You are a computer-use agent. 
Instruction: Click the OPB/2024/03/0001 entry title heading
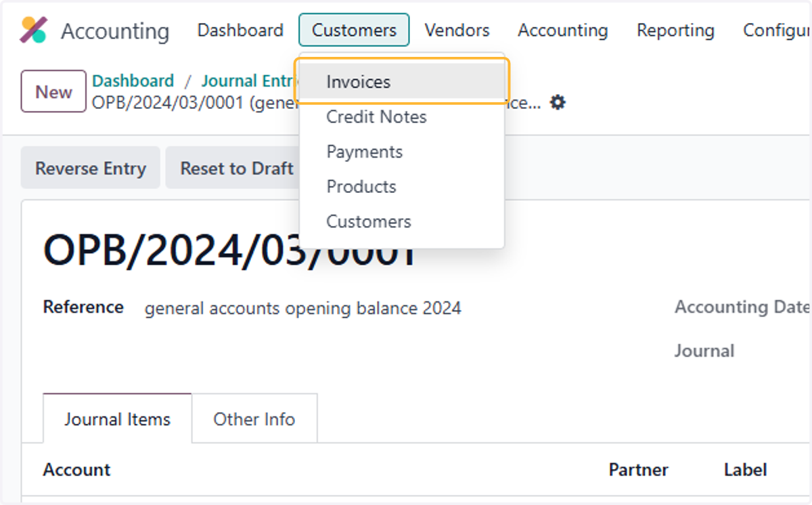click(229, 249)
